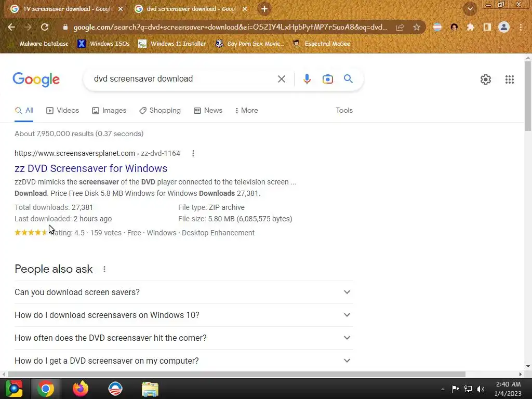
Task: Open the Google apps grid
Action: [x=509, y=79]
